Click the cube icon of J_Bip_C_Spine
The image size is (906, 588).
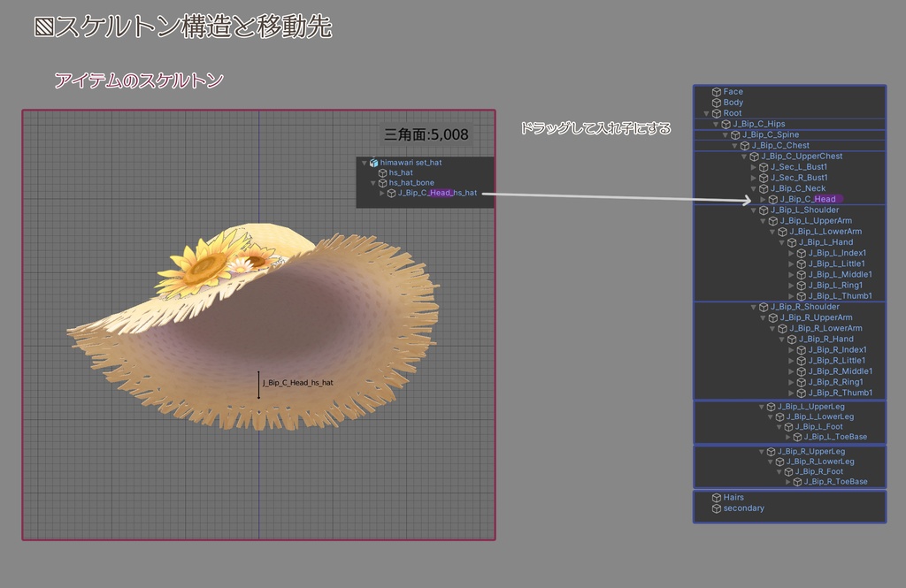coord(735,134)
